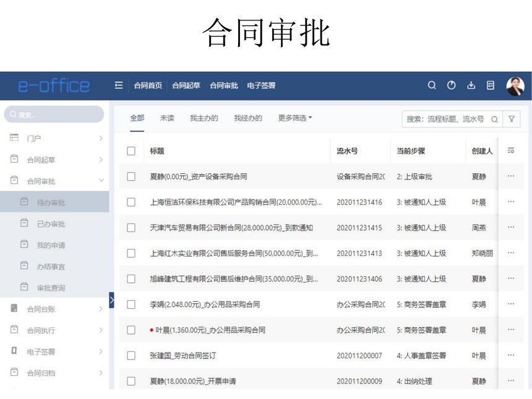
Task: Open the 已办审批 sidebar item
Action: [51, 224]
